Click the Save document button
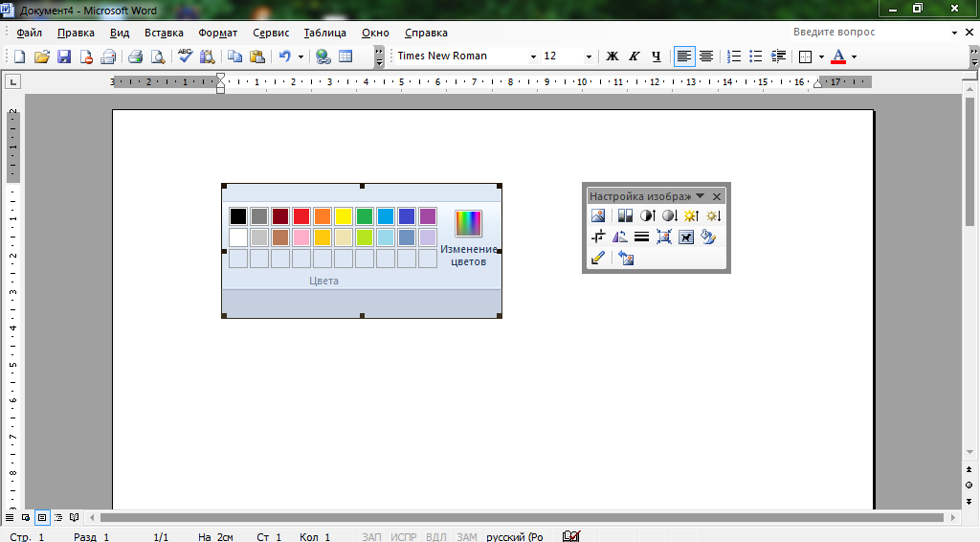 tap(64, 56)
